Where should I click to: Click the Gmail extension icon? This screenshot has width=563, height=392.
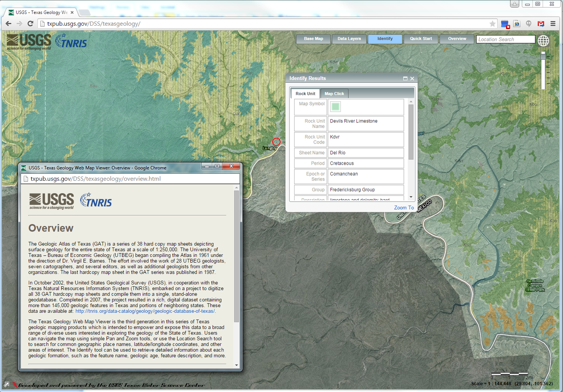click(541, 24)
